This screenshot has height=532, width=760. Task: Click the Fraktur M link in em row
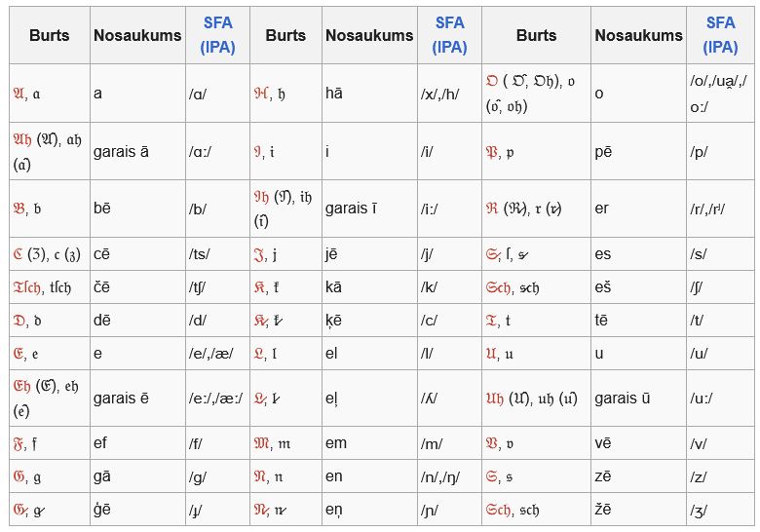tap(263, 442)
